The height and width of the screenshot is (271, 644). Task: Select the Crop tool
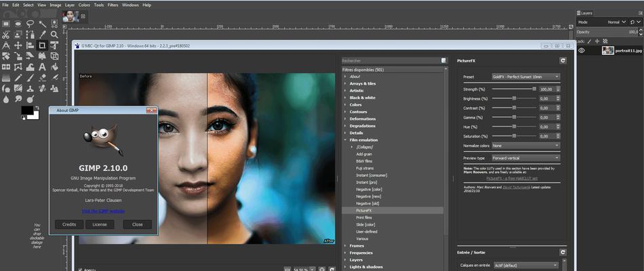[42, 45]
